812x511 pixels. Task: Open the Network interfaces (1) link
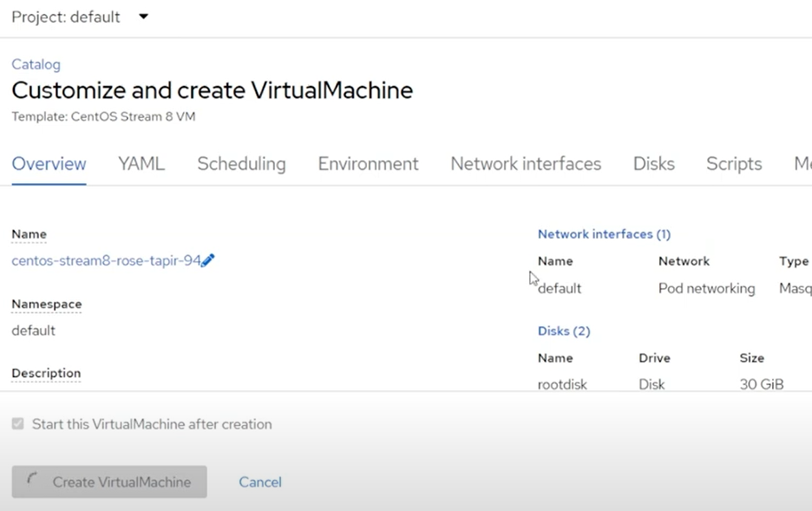click(604, 233)
